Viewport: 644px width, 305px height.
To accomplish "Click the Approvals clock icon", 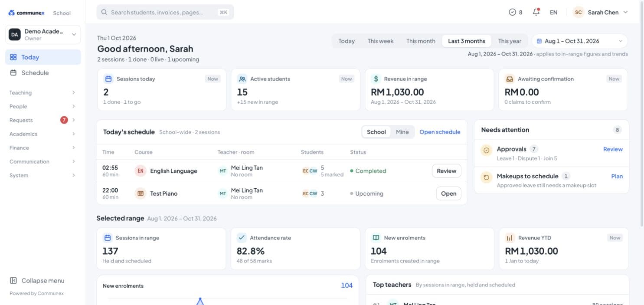I will pyautogui.click(x=487, y=151).
